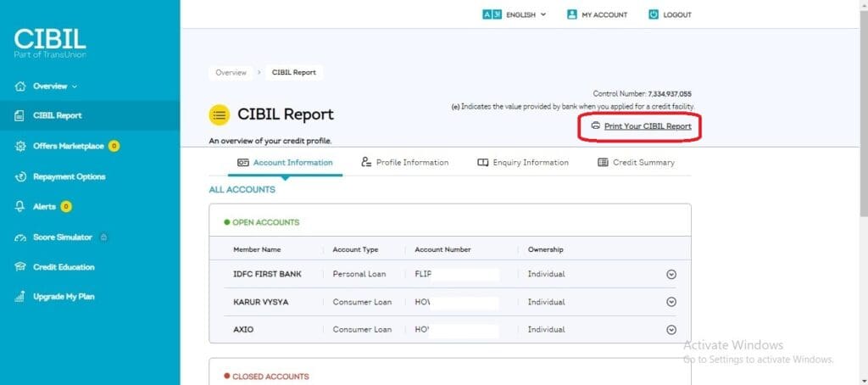Image resolution: width=868 pixels, height=385 pixels.
Task: Click the Credit Summary list icon
Action: pos(603,163)
